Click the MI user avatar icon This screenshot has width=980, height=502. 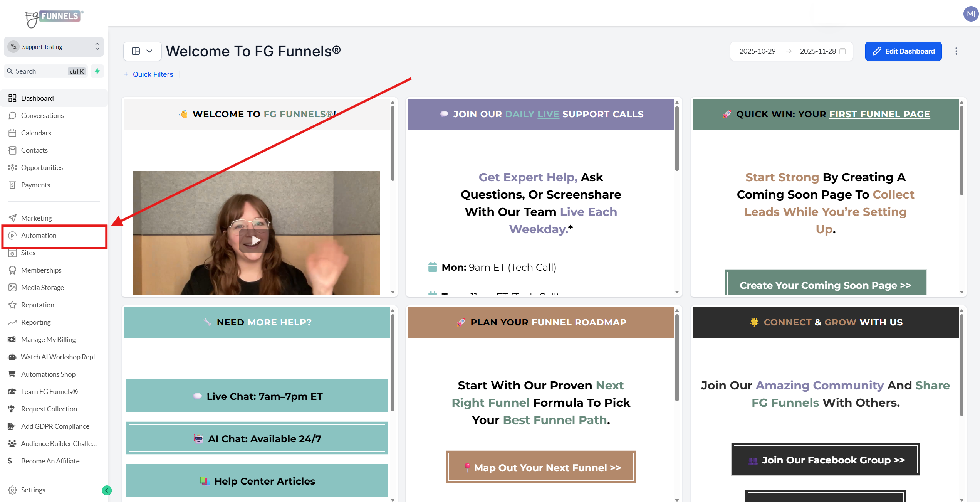[970, 14]
